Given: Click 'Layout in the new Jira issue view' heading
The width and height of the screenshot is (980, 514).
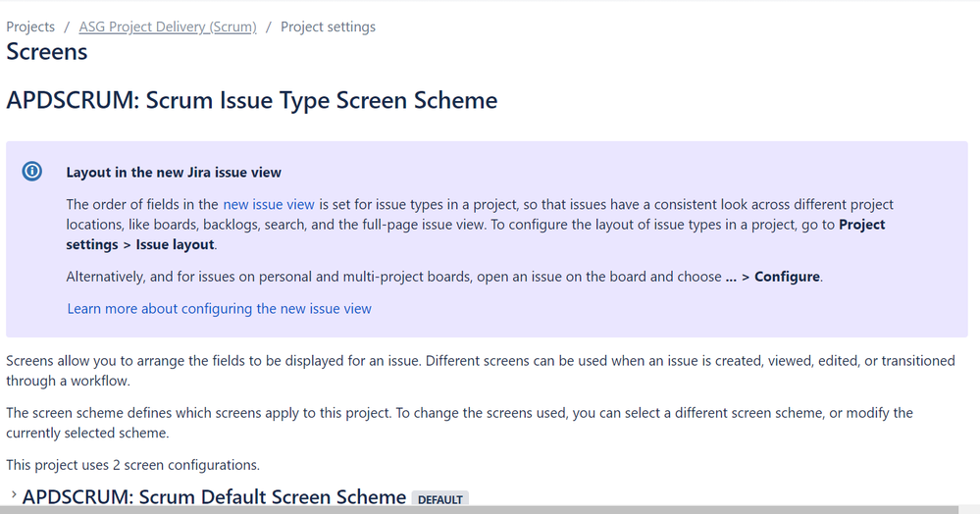Looking at the screenshot, I should (x=174, y=173).
